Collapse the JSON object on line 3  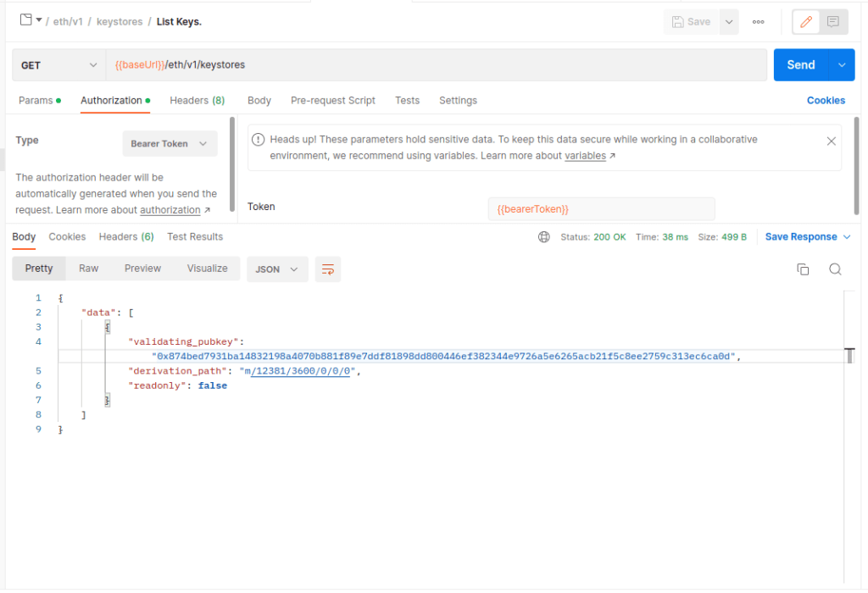click(x=108, y=326)
